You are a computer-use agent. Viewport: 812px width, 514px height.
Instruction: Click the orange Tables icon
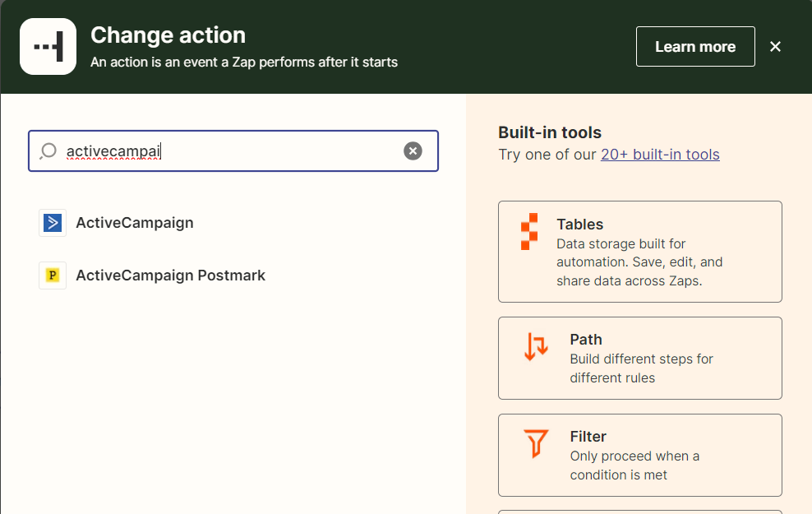coord(529,232)
